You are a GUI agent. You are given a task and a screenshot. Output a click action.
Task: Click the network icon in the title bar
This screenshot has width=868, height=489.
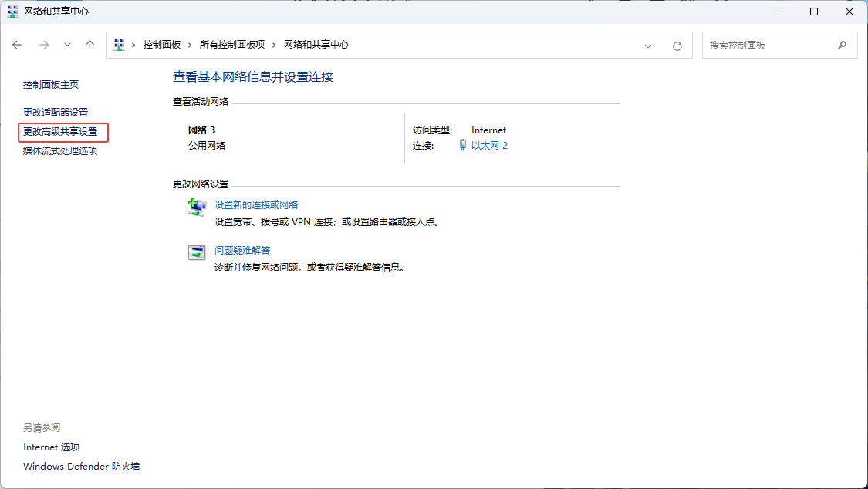[11, 12]
